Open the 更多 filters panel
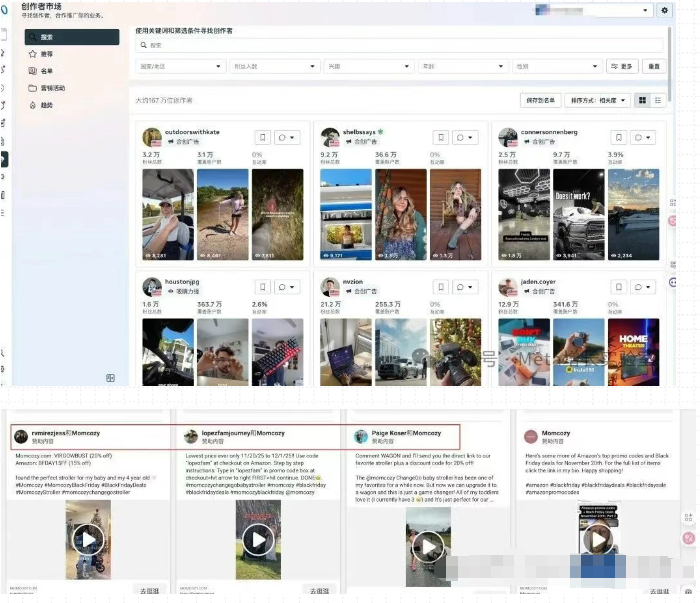This screenshot has height=603, width=700. [621, 66]
